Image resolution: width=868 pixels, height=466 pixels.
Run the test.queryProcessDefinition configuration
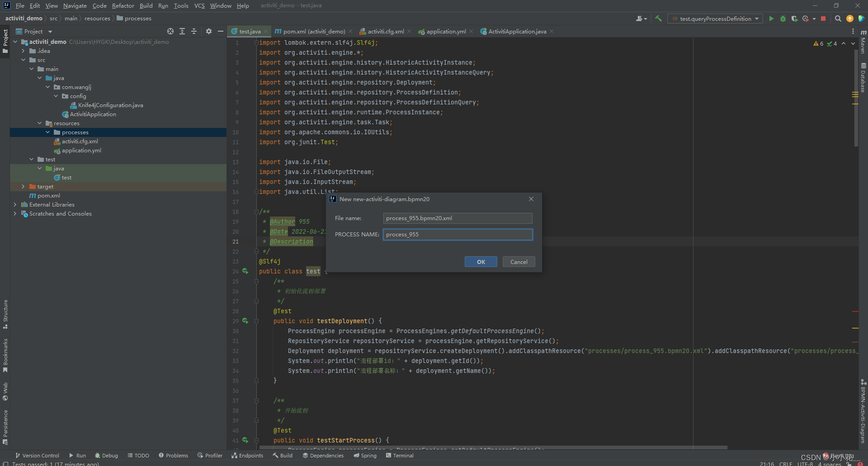pos(772,19)
